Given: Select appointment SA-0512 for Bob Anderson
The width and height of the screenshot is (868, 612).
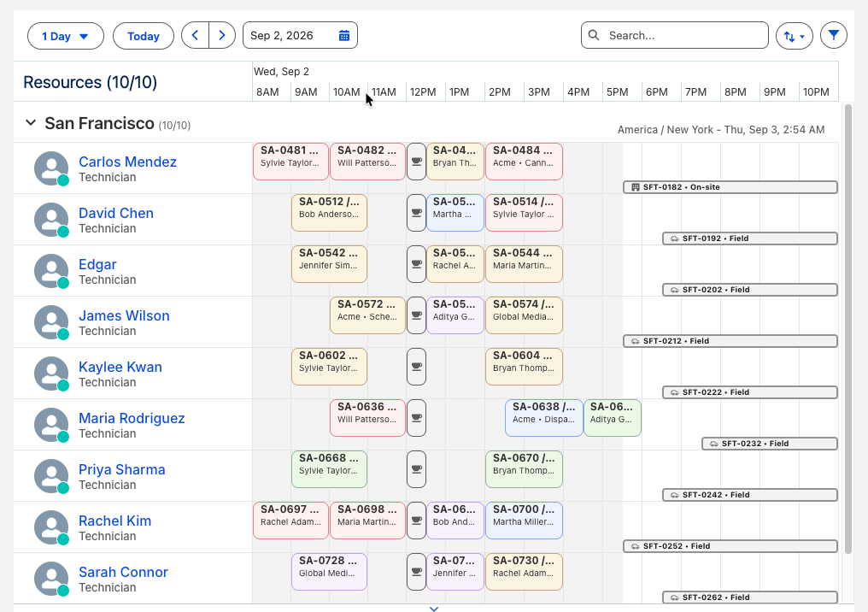Looking at the screenshot, I should click(330, 213).
